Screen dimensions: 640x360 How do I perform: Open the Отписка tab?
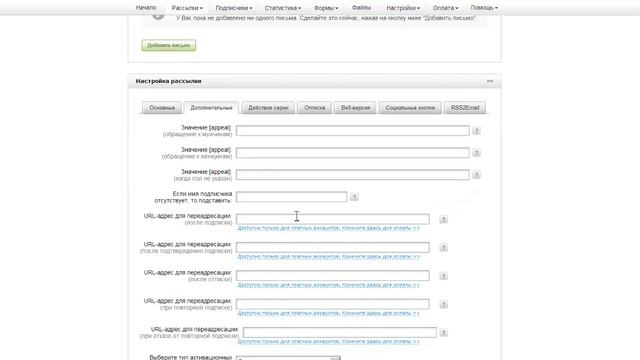click(x=315, y=108)
